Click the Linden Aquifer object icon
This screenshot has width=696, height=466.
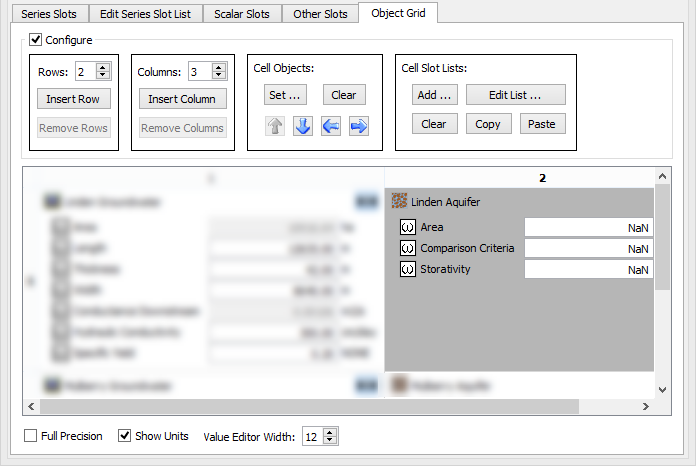click(399, 202)
